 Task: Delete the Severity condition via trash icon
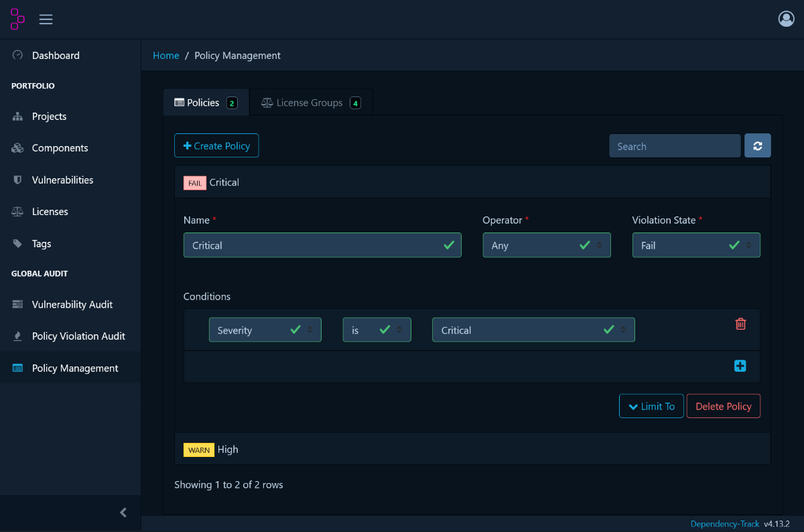pos(740,324)
